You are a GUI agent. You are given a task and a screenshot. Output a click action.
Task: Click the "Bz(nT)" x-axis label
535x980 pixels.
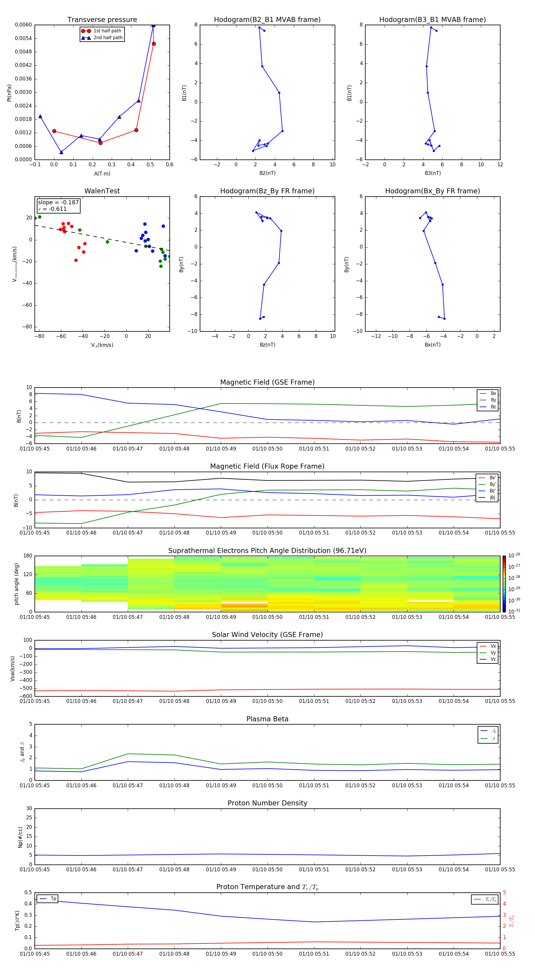(267, 345)
